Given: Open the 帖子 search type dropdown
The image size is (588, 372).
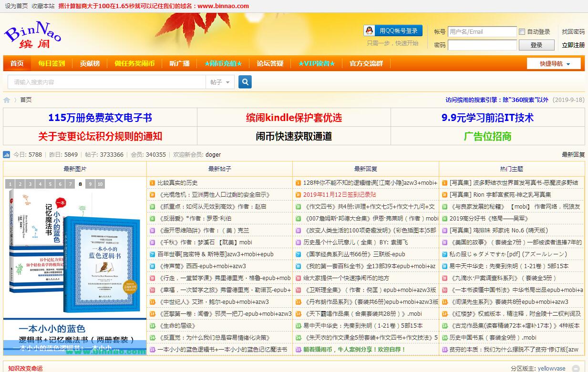Looking at the screenshot, I should coord(220,82).
